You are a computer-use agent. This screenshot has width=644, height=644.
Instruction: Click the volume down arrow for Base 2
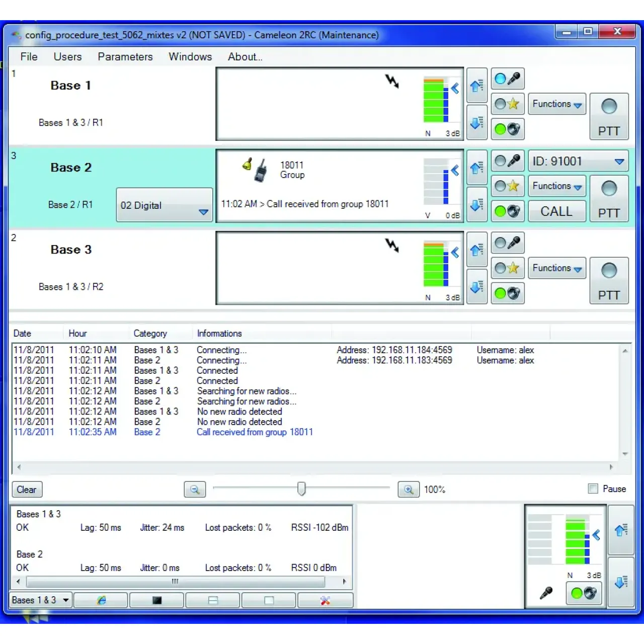(476, 205)
